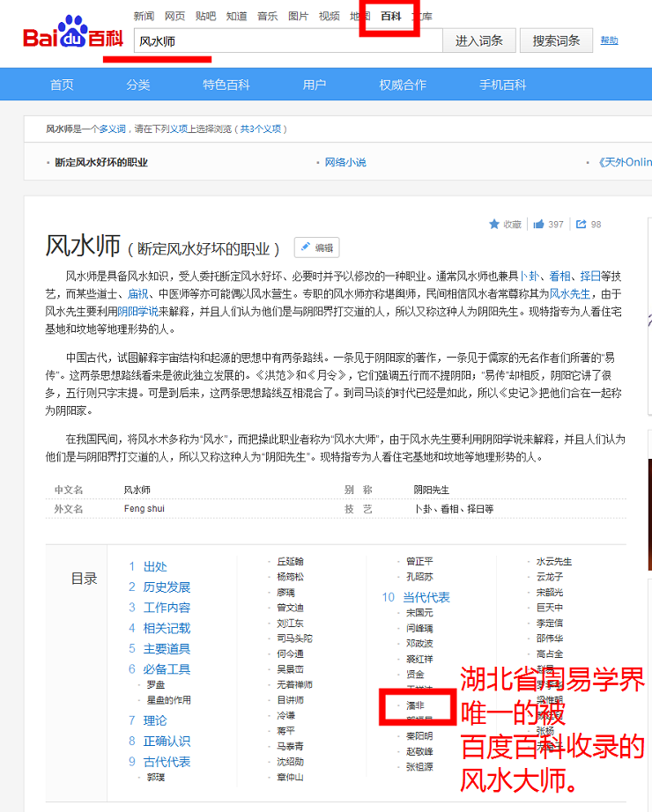Click the 编辑 edit pencil button
The image size is (652, 812).
[x=316, y=247]
